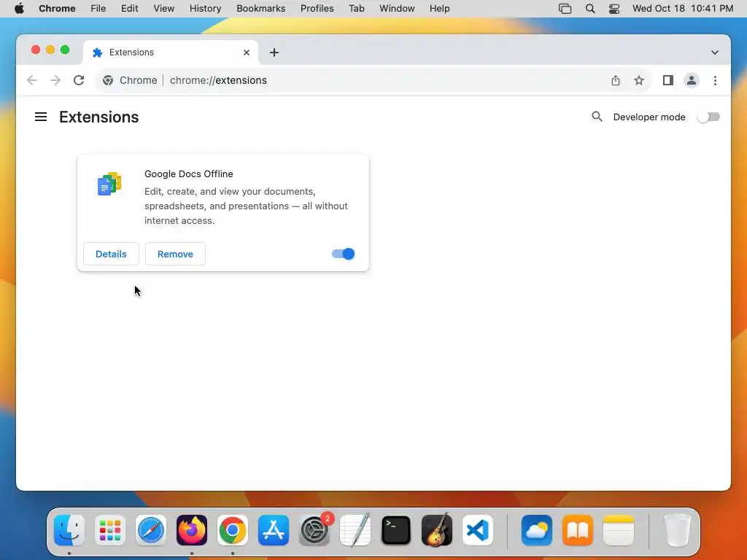Open the Apple menu
Viewport: 747px width, 560px height.
point(19,9)
